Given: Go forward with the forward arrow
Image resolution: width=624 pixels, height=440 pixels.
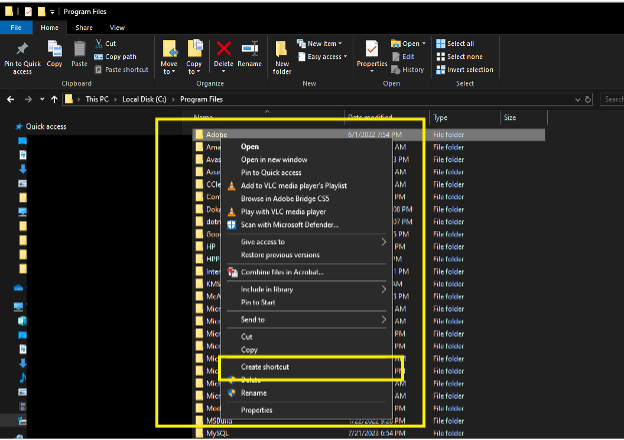Looking at the screenshot, I should click(x=28, y=99).
